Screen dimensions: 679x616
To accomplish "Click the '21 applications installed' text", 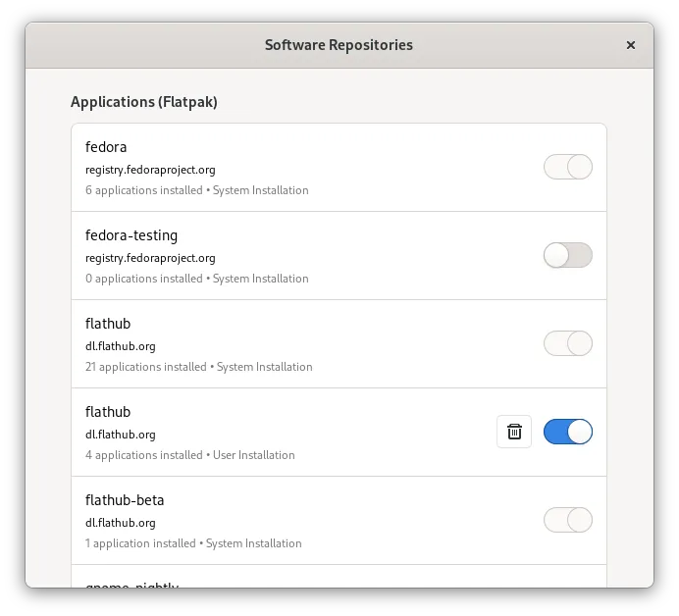I will click(146, 367).
